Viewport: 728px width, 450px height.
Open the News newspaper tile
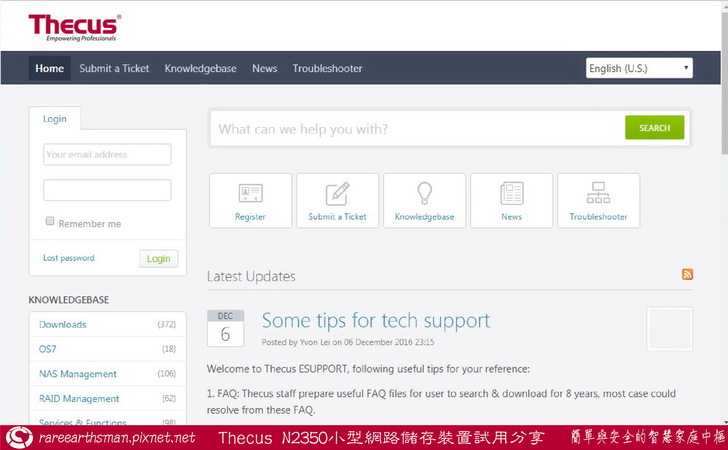point(511,201)
